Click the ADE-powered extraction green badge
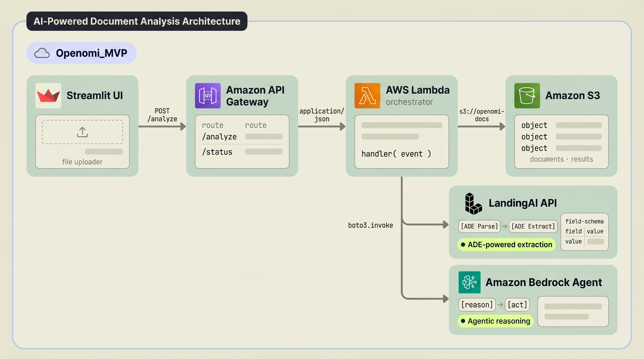Viewport: 644px width, 359px height. coord(506,244)
